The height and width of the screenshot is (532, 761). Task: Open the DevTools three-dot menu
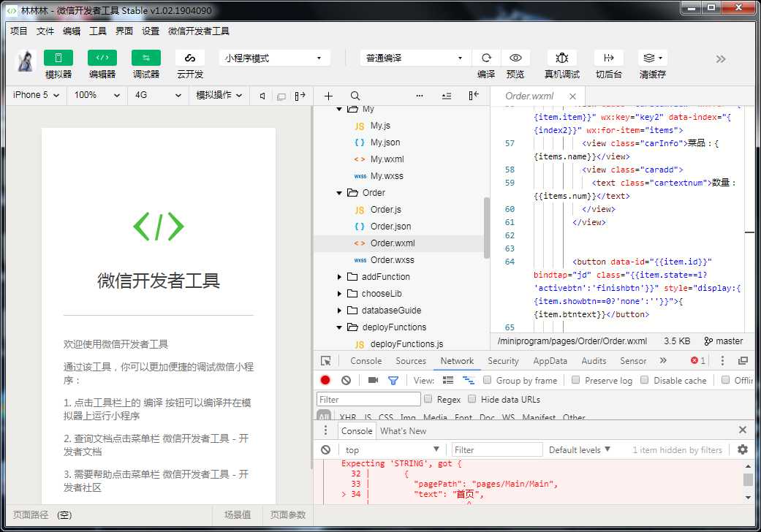tap(722, 361)
